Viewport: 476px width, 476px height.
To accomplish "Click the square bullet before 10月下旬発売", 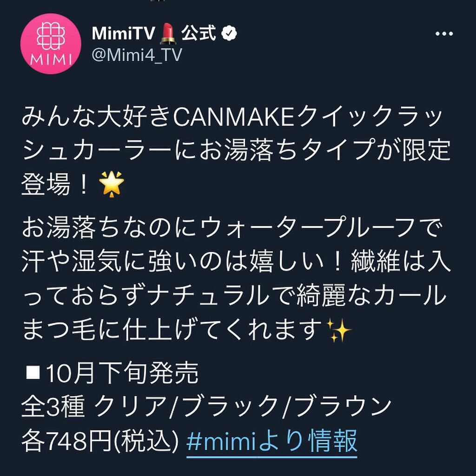I will [x=33, y=373].
